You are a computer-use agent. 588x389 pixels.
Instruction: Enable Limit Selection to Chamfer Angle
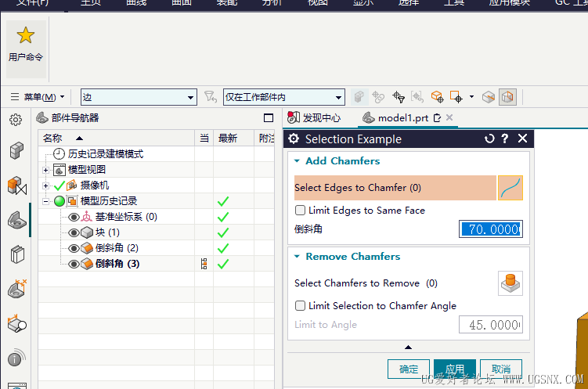point(301,306)
